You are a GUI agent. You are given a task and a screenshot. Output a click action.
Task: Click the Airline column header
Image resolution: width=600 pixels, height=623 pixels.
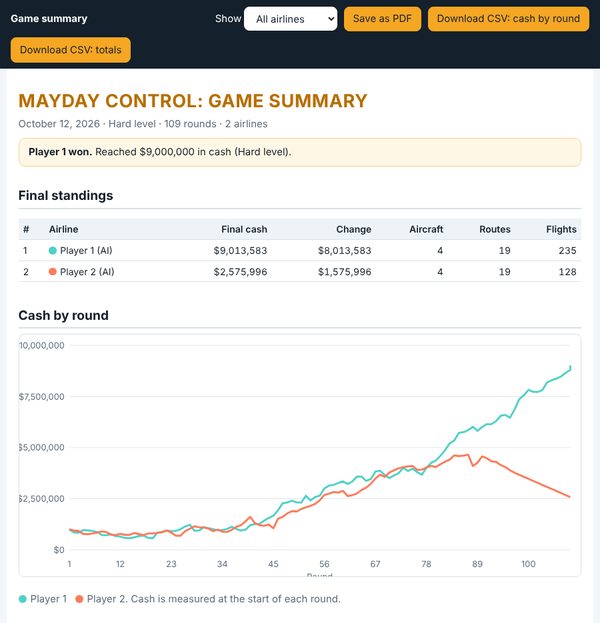[x=64, y=229]
